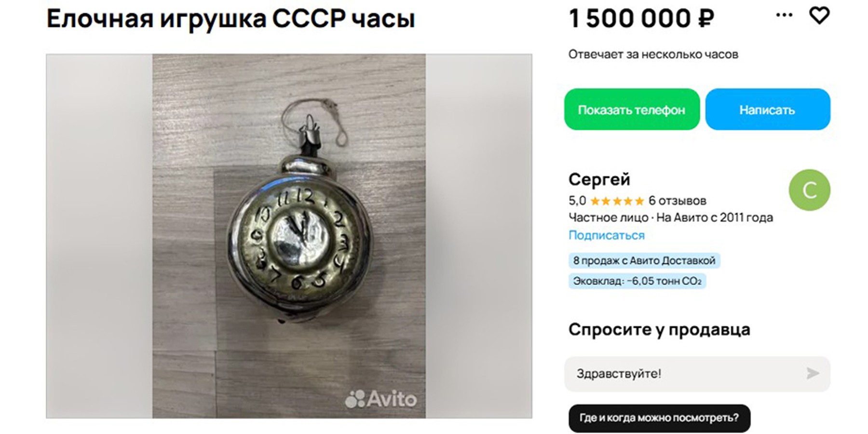Viewport: 868px width, 434px height.
Task: Click the five-star rating icons
Action: [x=617, y=201]
